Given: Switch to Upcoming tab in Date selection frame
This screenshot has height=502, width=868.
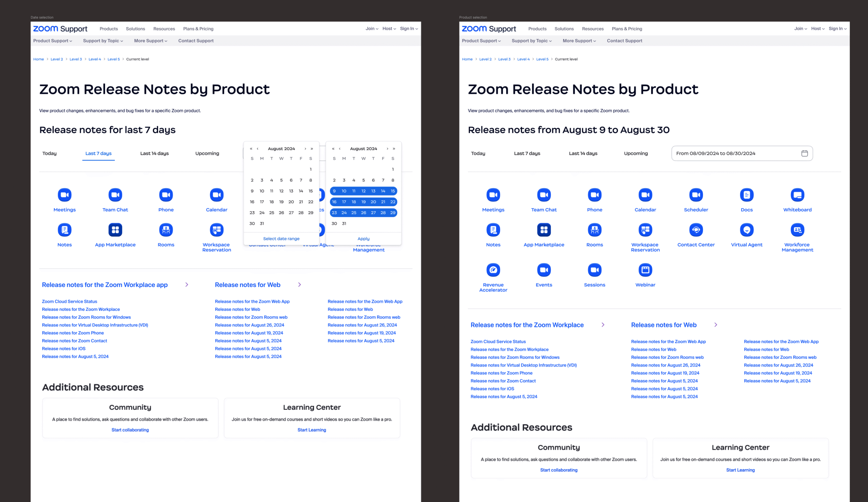Looking at the screenshot, I should 207,154.
